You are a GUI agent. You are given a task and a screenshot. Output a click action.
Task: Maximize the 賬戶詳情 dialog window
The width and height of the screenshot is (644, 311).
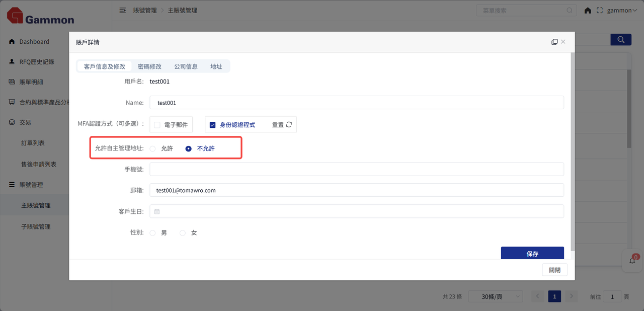coord(554,42)
